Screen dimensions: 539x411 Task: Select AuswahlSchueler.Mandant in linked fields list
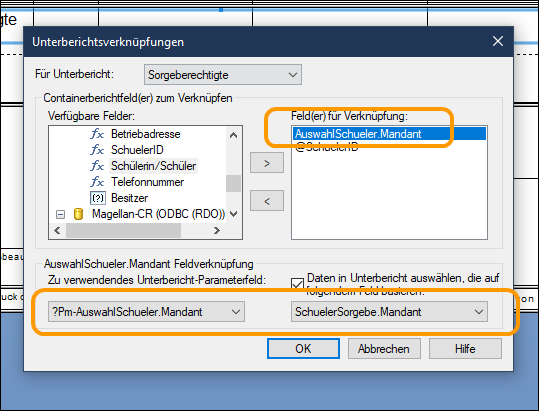click(x=389, y=134)
